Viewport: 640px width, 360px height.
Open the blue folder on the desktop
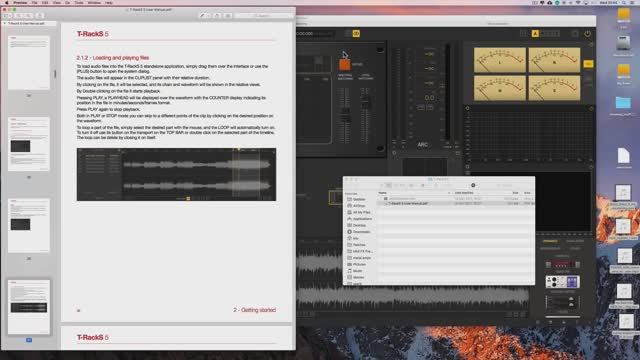click(623, 102)
